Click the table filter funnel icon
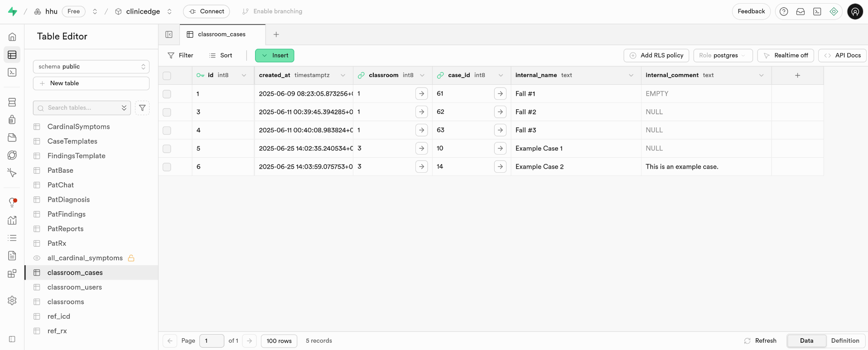The width and height of the screenshot is (868, 350). tap(142, 108)
